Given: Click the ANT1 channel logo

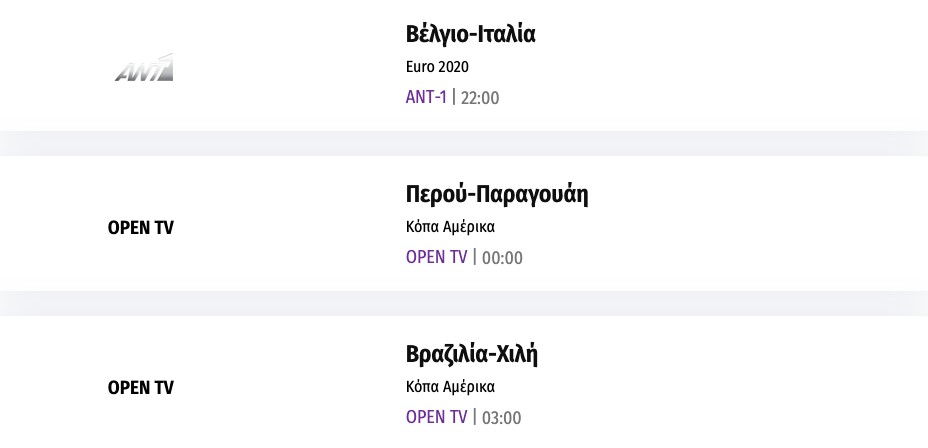Looking at the screenshot, I should click(x=144, y=68).
